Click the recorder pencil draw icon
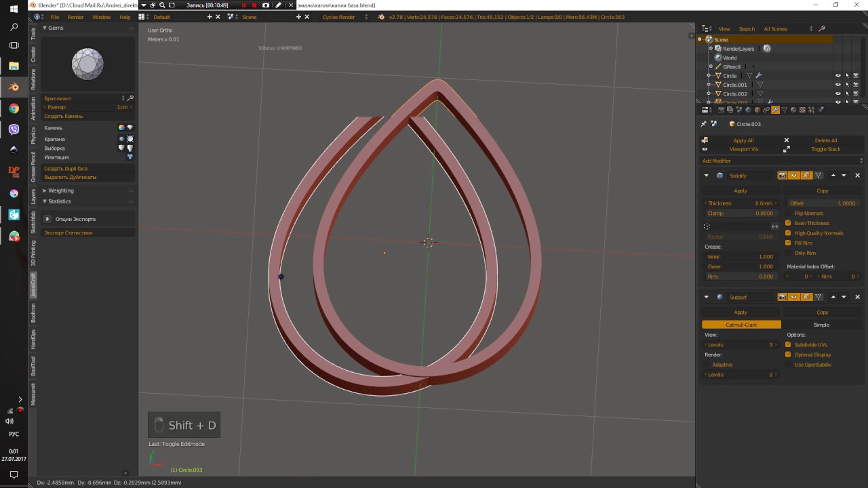 [x=278, y=5]
